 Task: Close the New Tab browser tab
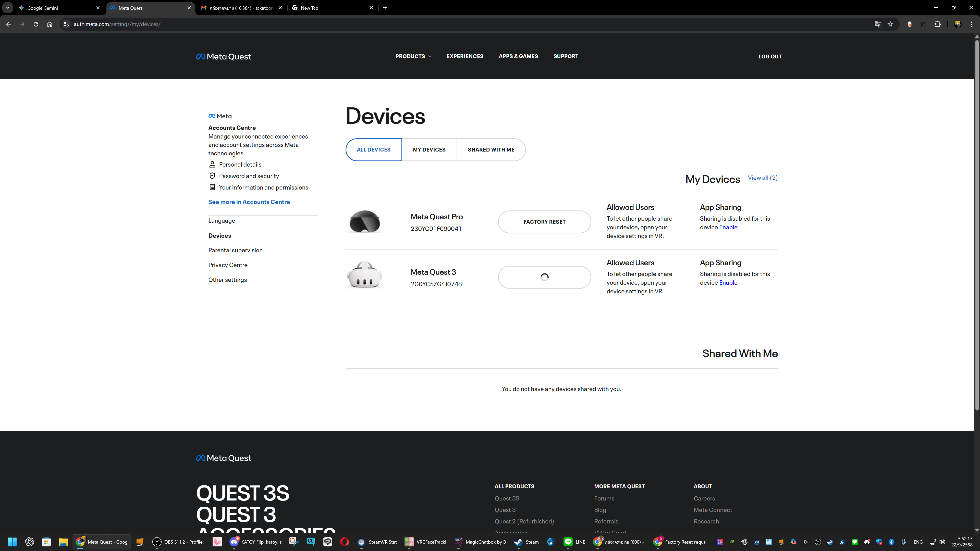pyautogui.click(x=371, y=8)
